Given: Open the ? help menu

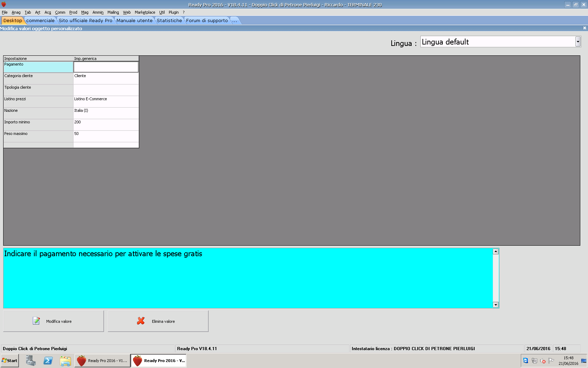Looking at the screenshot, I should pos(184,12).
